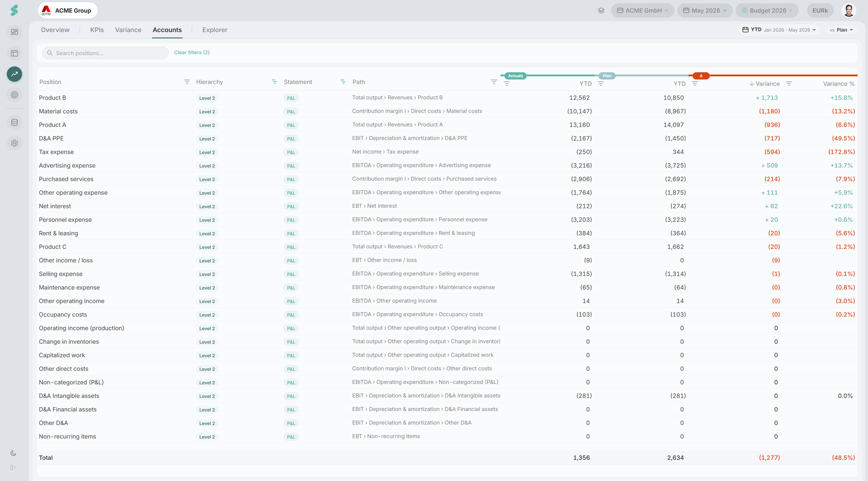
Task: Filter the Position column
Action: point(187,82)
